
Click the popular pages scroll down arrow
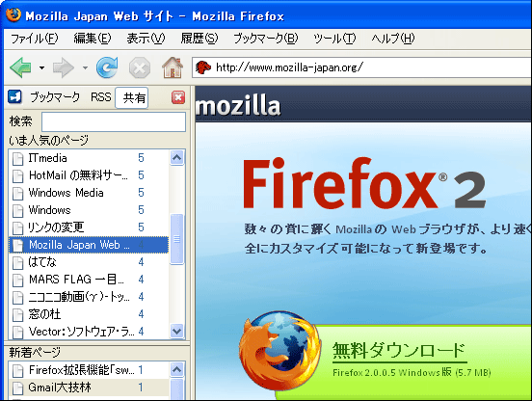coord(176,331)
